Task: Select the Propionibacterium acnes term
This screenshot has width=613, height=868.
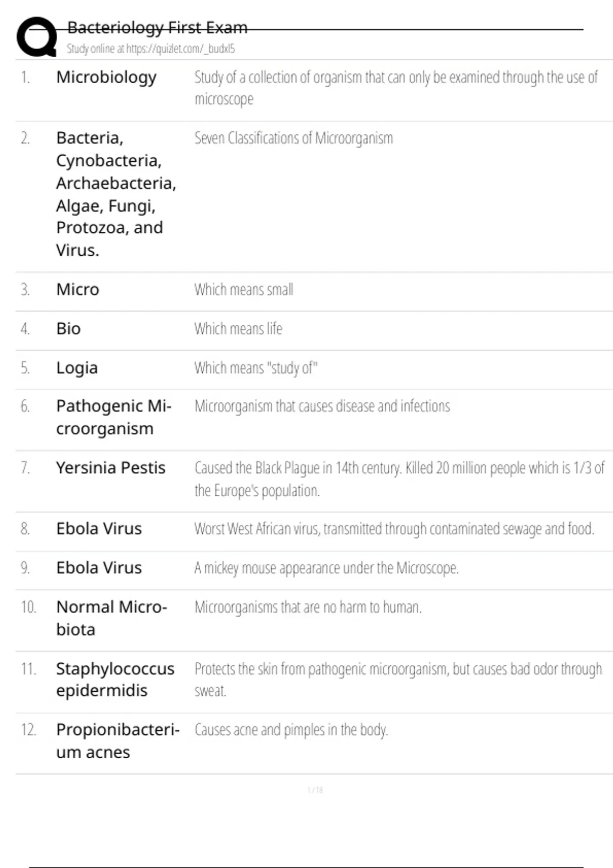Action: (117, 741)
